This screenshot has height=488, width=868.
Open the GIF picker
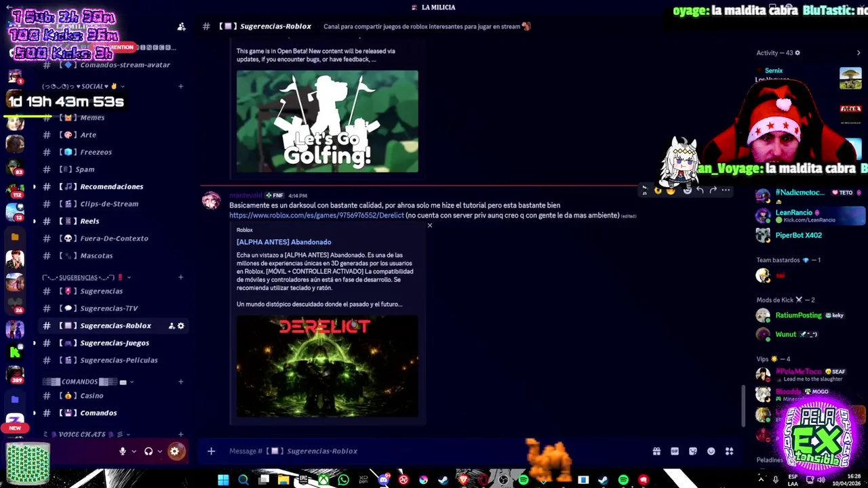coord(675,451)
